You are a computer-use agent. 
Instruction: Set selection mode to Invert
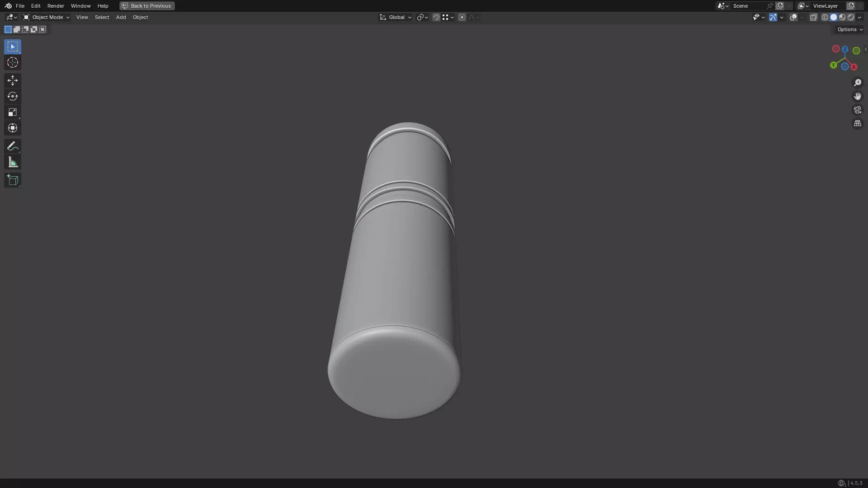point(34,29)
